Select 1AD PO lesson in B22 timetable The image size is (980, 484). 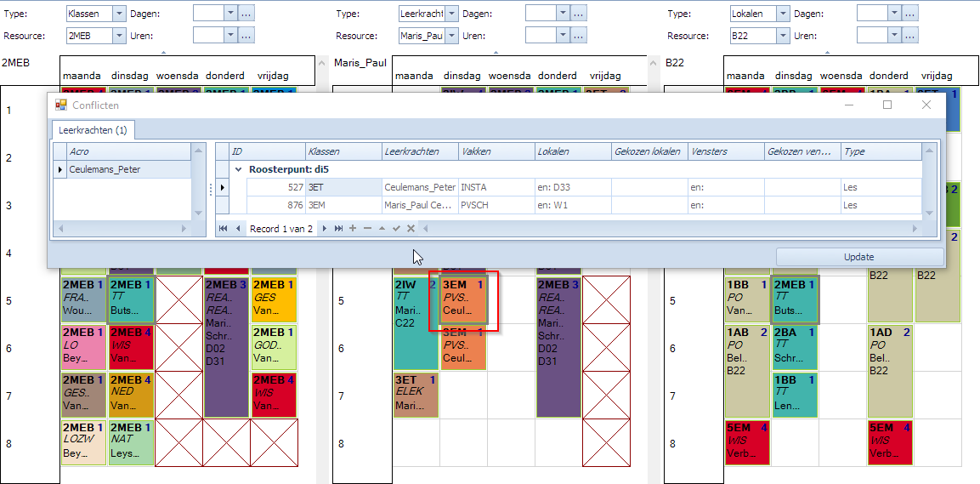(x=890, y=372)
